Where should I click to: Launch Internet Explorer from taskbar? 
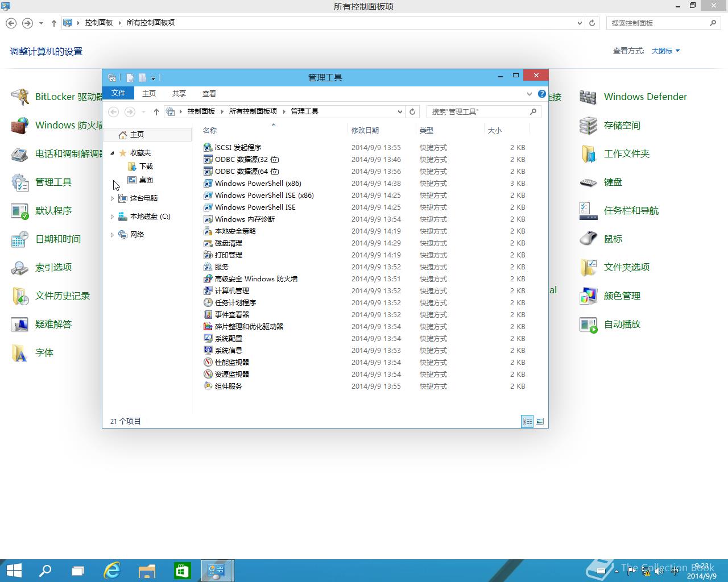(112, 571)
